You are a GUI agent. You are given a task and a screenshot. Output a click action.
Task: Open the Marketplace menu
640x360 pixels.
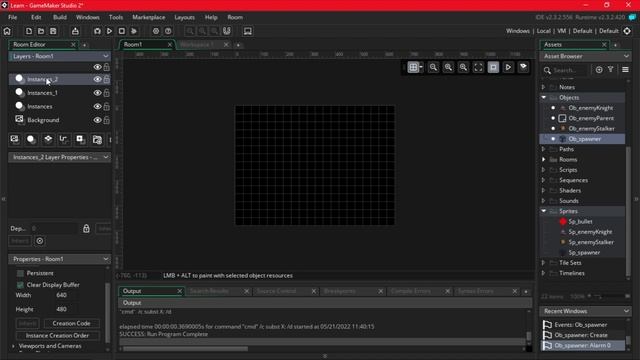(x=149, y=17)
